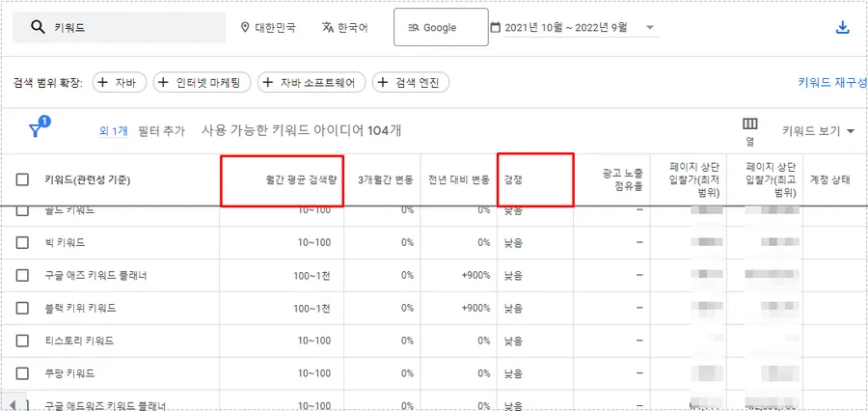Check the 구글 애즈 키워드 플래너 row checkbox
Viewport: 868px width, 411px height.
point(22,275)
